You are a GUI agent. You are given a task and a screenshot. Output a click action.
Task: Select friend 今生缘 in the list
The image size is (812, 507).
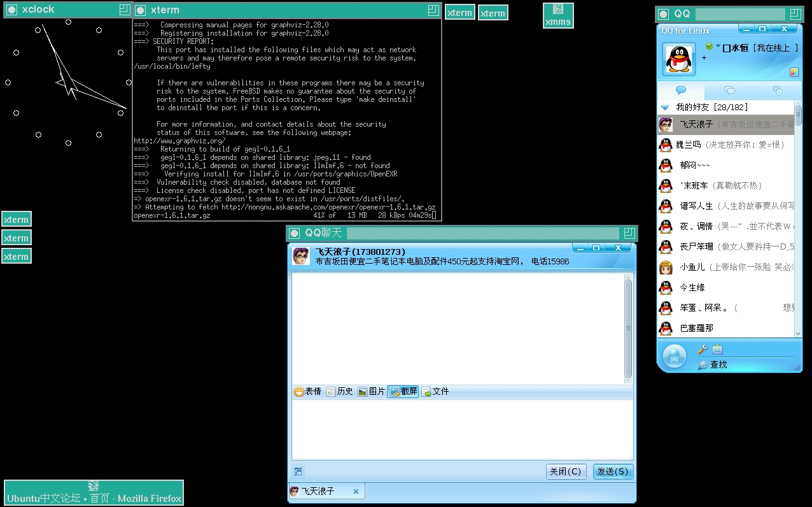pyautogui.click(x=725, y=288)
